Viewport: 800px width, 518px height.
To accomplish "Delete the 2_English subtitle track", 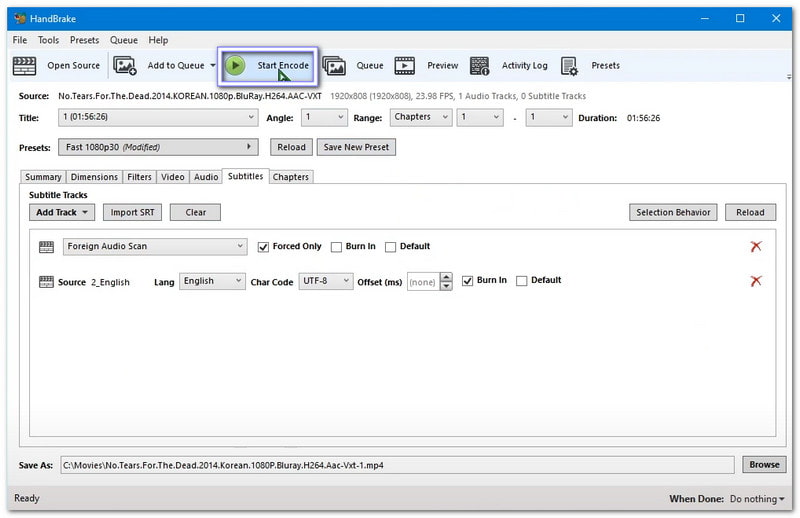I will (x=755, y=281).
